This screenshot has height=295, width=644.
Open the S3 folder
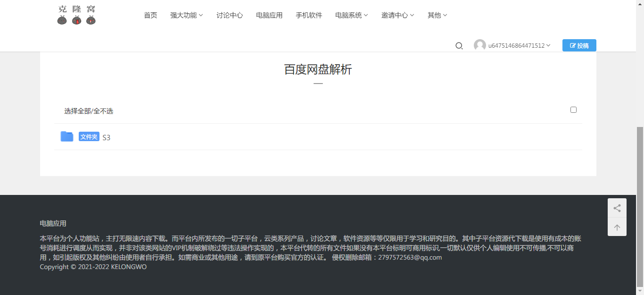tap(107, 137)
